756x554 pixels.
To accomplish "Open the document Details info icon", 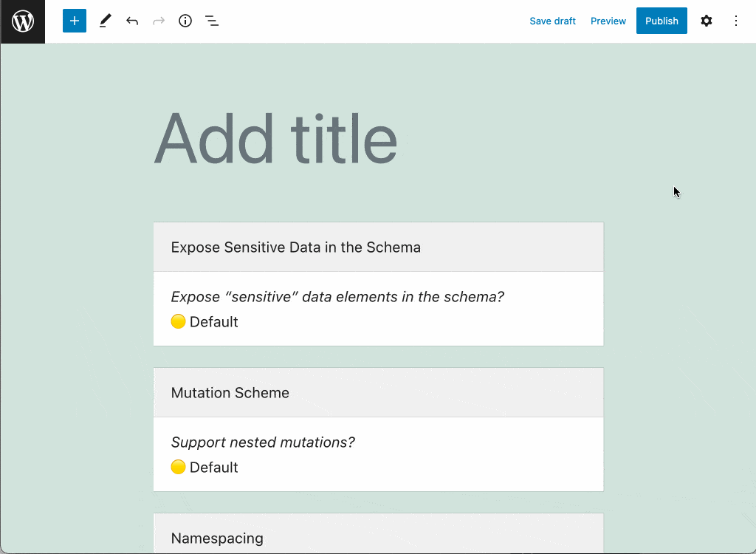I will [x=185, y=21].
